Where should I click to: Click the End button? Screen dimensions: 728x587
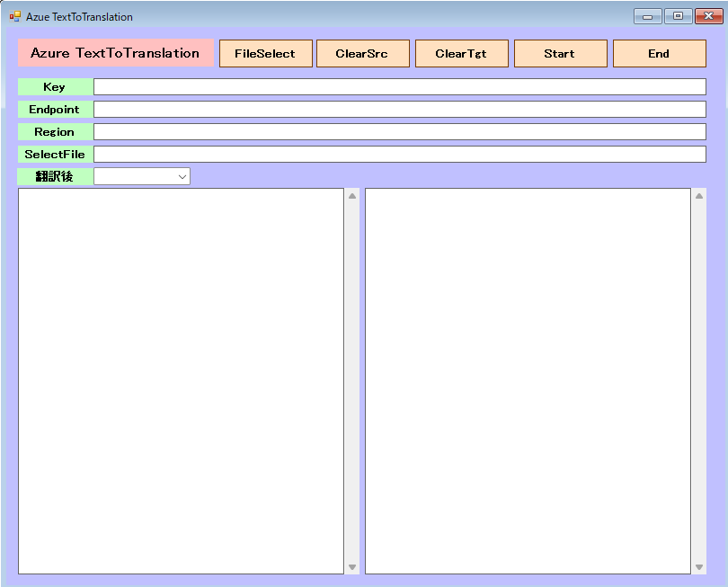pos(659,54)
